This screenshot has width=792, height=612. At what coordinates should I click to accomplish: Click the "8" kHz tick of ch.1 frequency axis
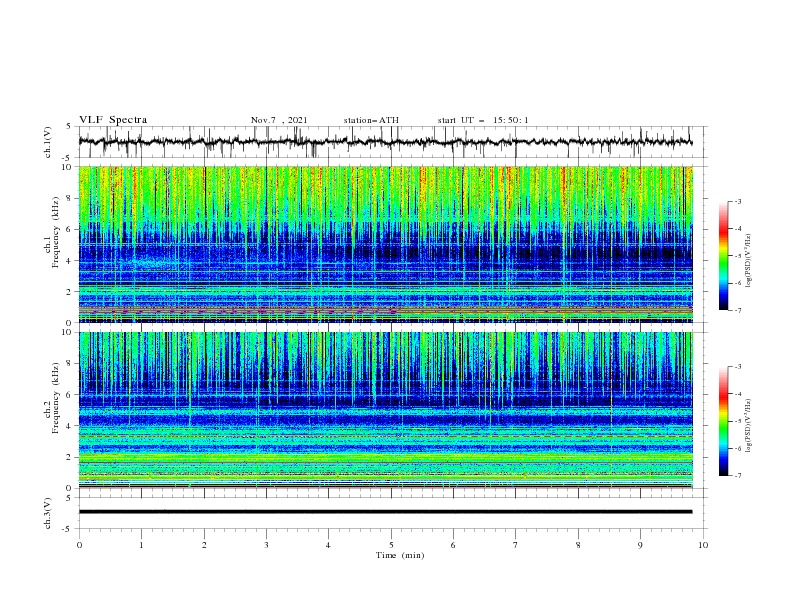coord(69,198)
